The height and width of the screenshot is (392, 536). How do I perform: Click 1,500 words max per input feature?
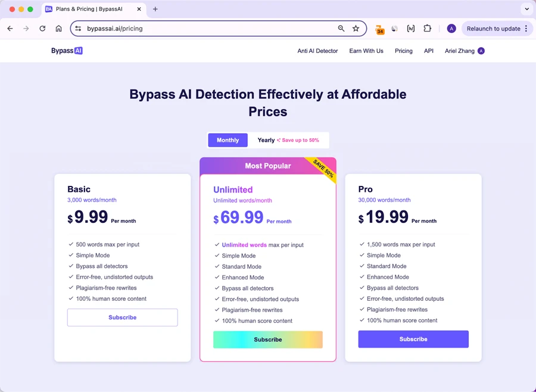[x=401, y=245]
